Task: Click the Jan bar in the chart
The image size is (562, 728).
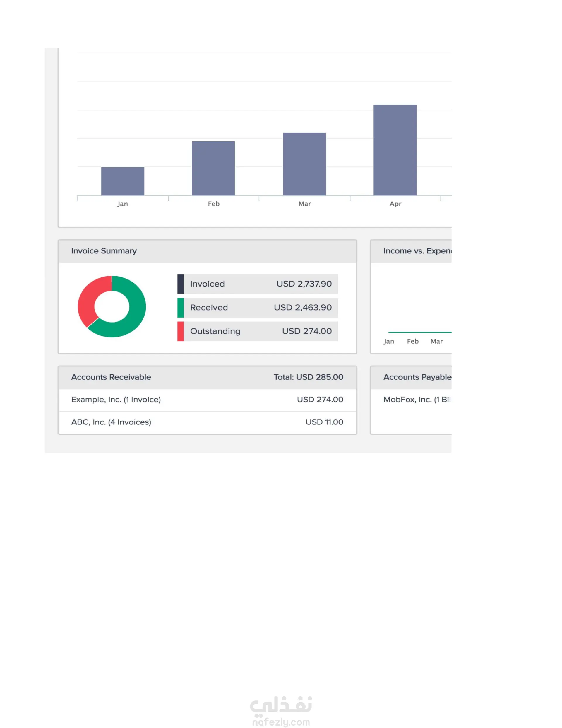Action: click(123, 181)
